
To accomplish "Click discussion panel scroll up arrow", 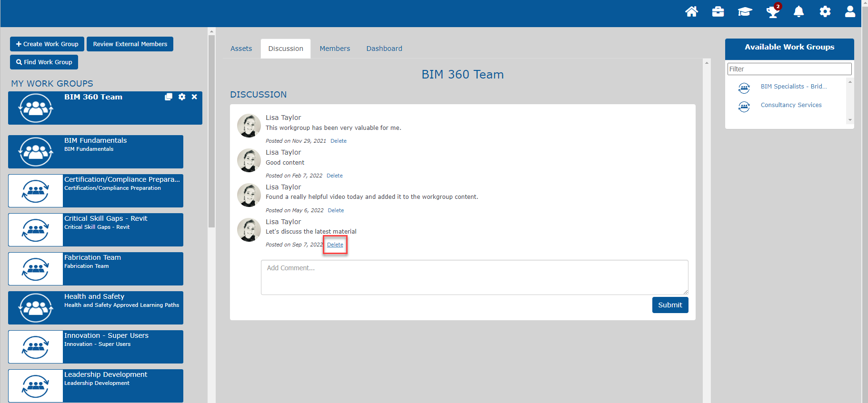I will point(707,62).
